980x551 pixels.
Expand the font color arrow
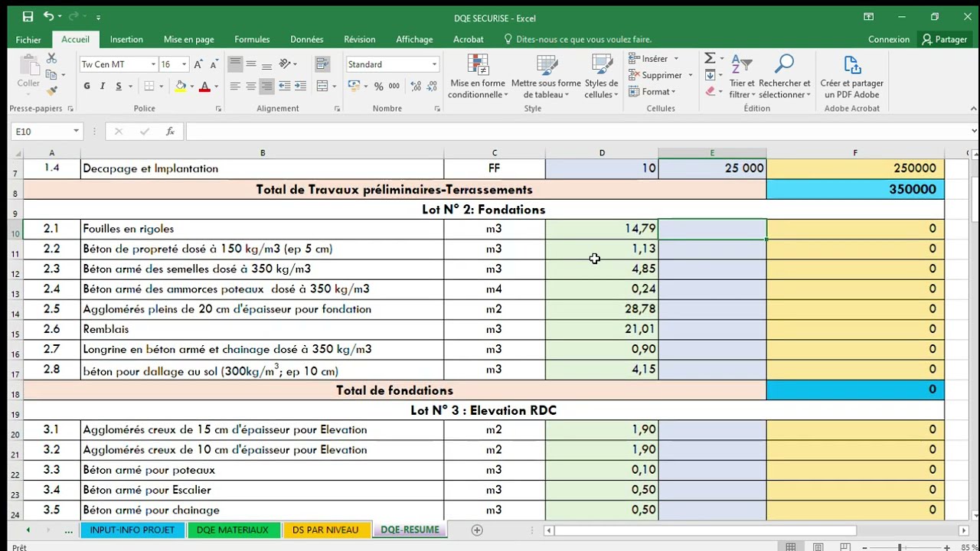[216, 86]
